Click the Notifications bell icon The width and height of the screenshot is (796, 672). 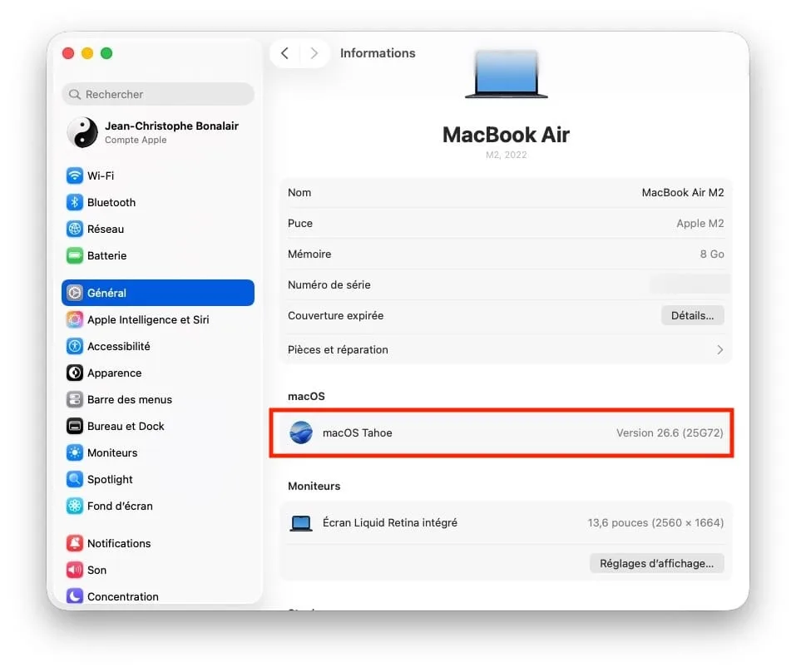75,543
